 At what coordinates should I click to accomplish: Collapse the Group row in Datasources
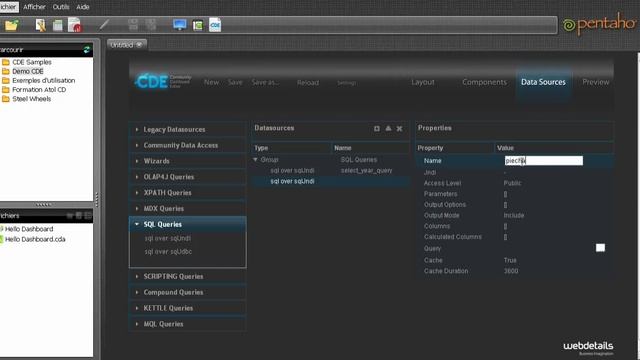(x=256, y=160)
